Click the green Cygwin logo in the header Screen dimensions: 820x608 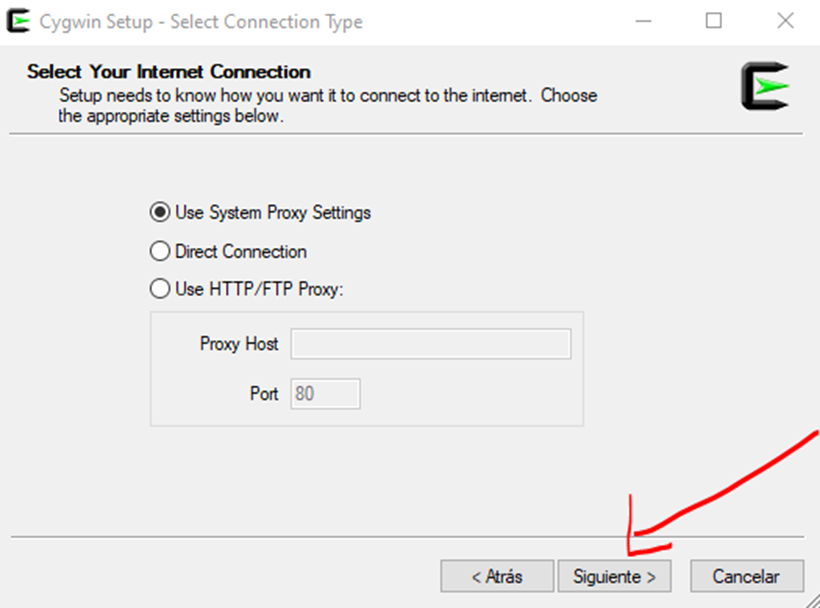765,86
